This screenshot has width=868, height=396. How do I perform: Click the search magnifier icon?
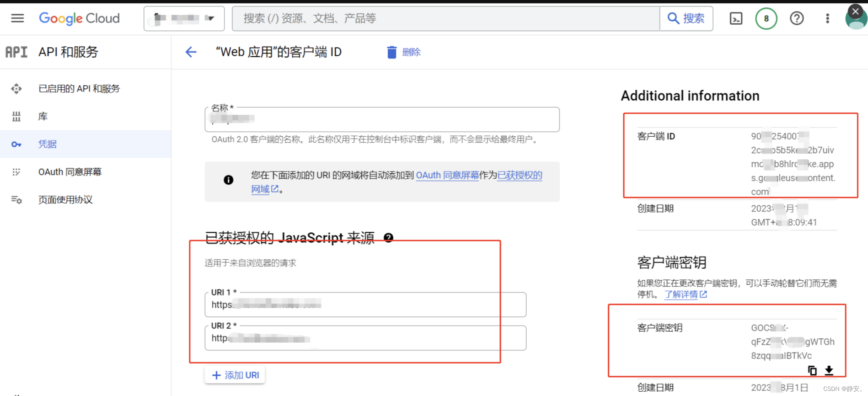click(673, 18)
